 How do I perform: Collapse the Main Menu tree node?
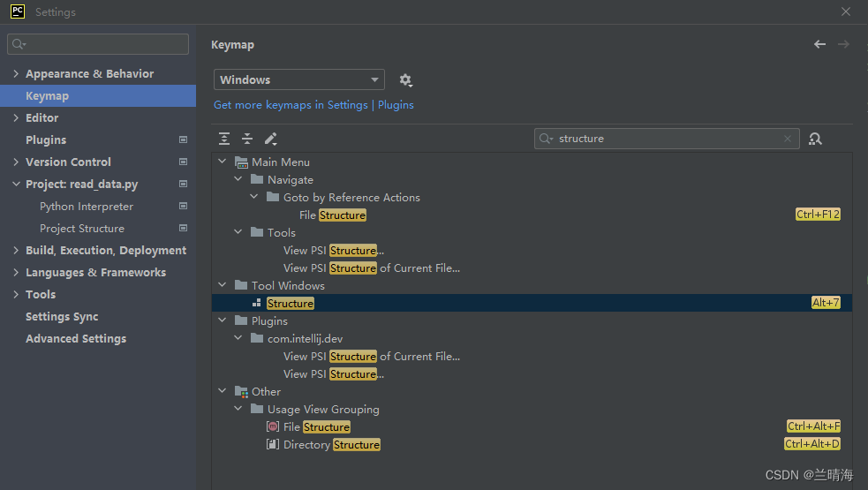(222, 162)
